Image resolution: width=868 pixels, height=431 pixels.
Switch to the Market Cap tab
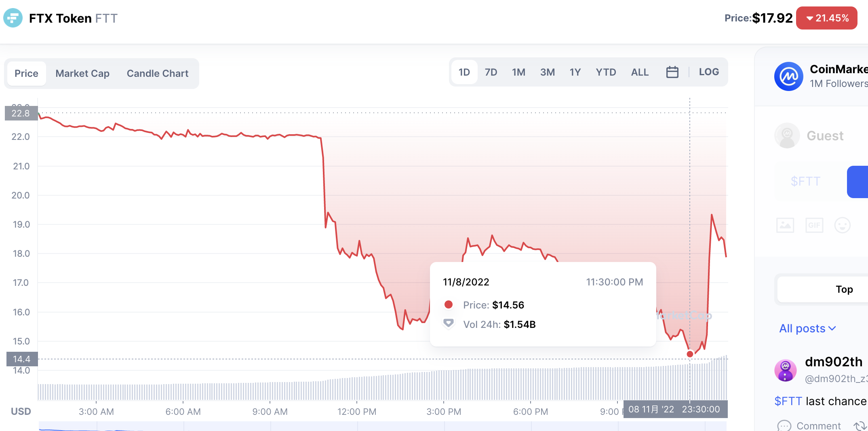coord(82,74)
